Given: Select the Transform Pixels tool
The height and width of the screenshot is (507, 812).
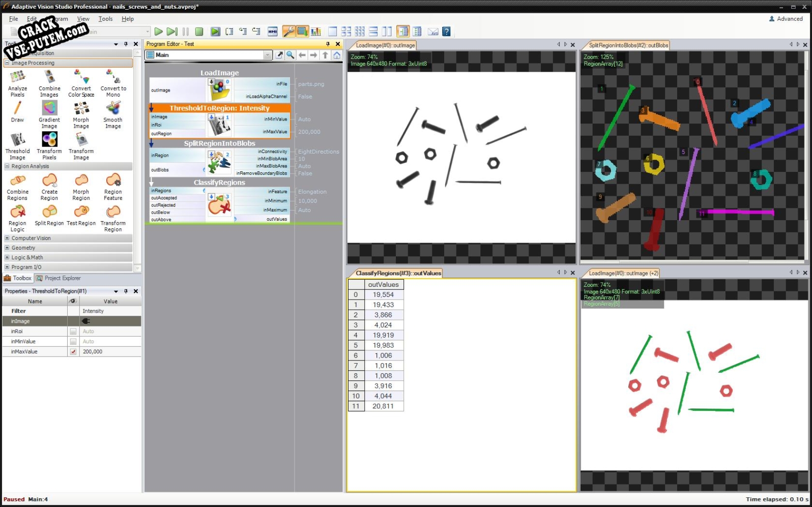Looking at the screenshot, I should (49, 146).
